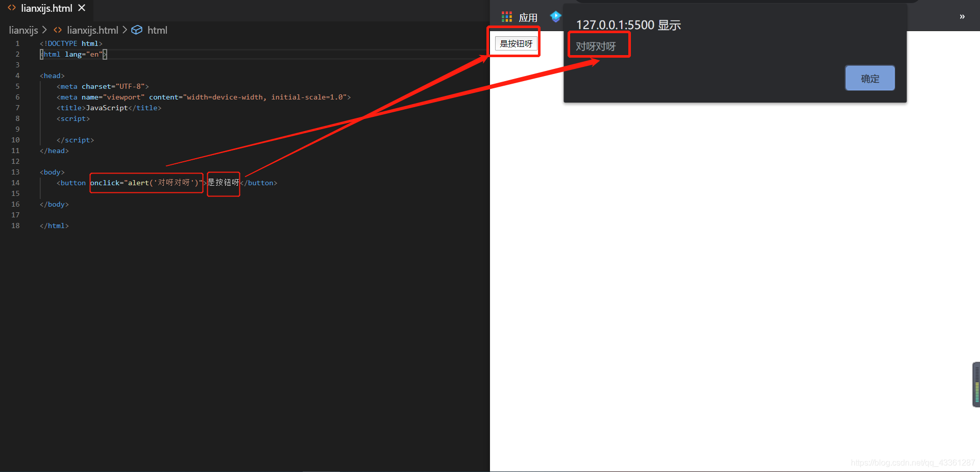Click the file icon in lianxijs.html tab

(x=12, y=8)
